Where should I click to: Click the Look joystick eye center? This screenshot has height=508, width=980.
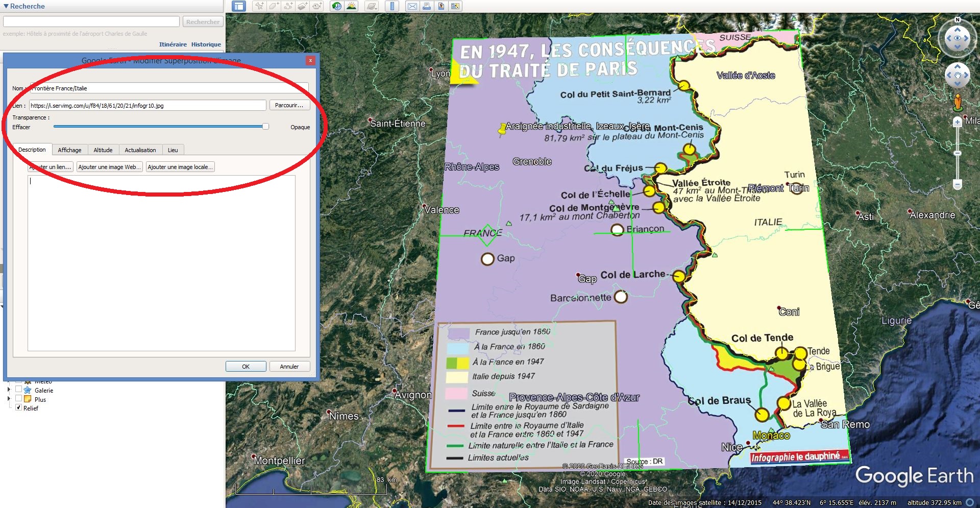(x=958, y=38)
